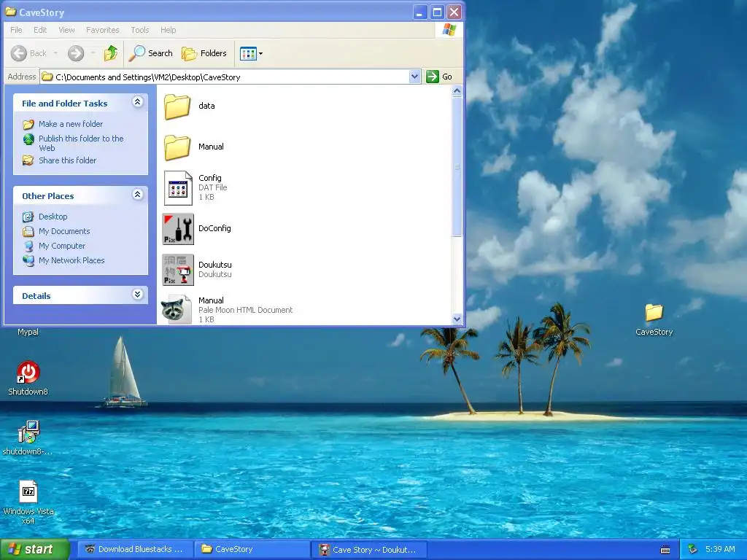The height and width of the screenshot is (560, 747).
Task: Click the Go arrow button
Action: 432,77
